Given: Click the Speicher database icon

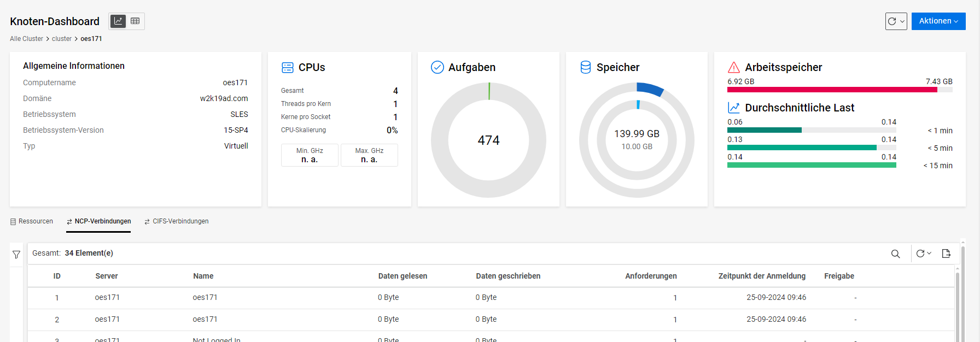Looking at the screenshot, I should (x=585, y=67).
